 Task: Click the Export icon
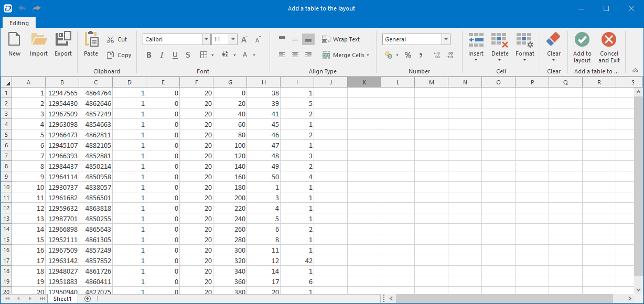(63, 39)
